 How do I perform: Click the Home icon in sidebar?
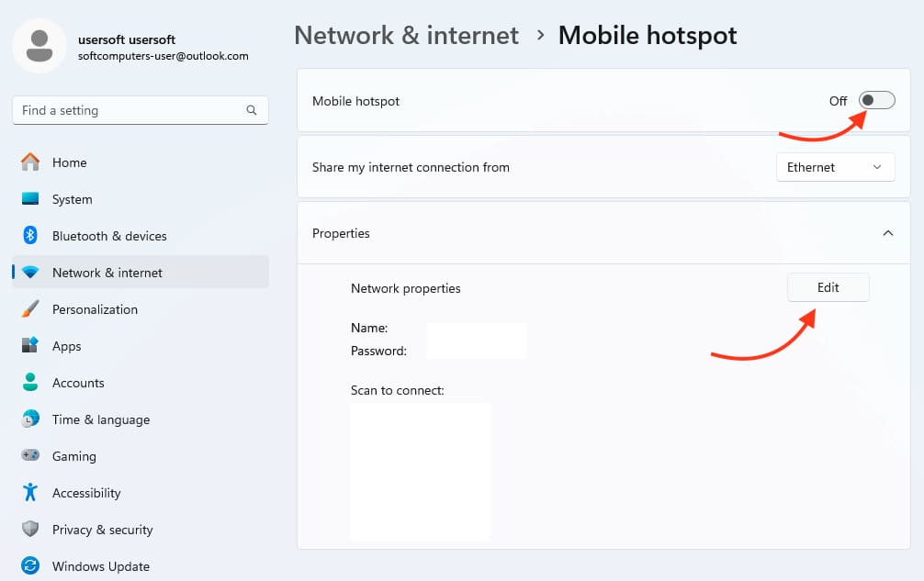[30, 162]
